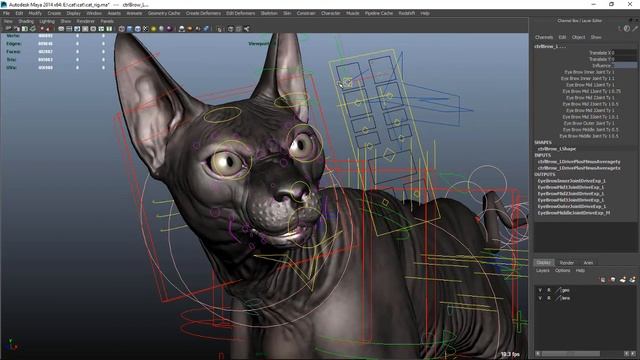Click the wireframe shading icon
Screen dimensions: 640x360
pyautogui.click(x=121, y=29)
